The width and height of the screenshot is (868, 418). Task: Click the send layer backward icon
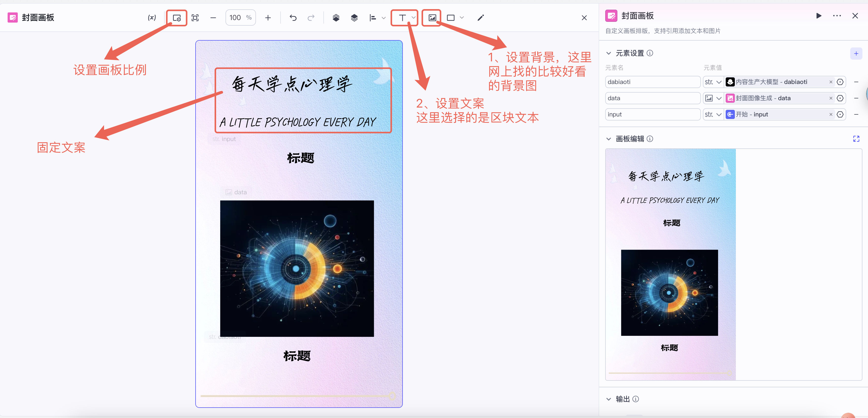[x=354, y=18]
